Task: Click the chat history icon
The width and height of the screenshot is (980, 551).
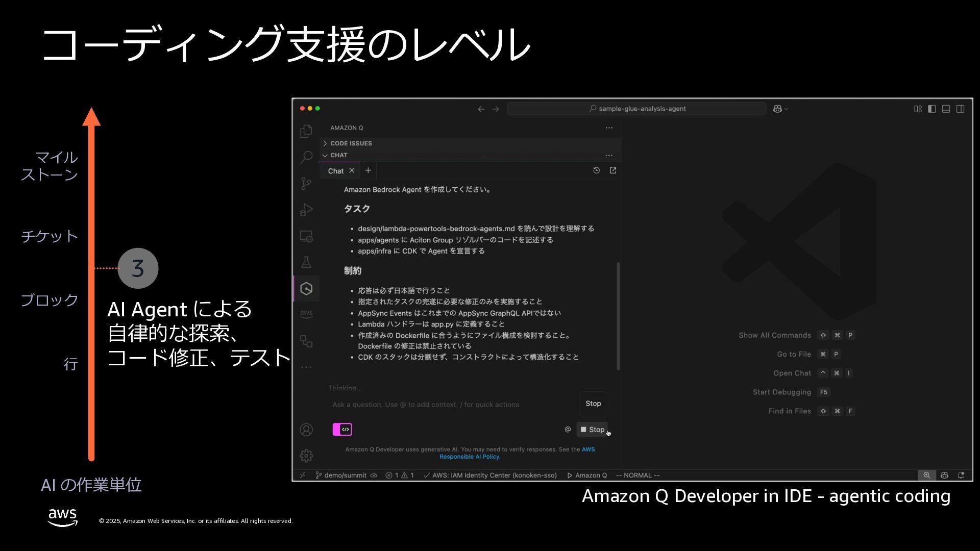Action: [596, 170]
